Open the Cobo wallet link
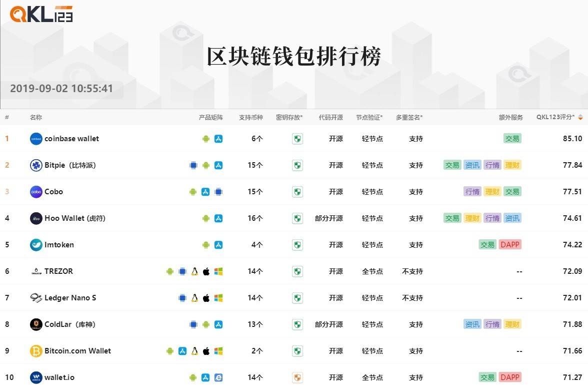The height and width of the screenshot is (386, 588). click(x=53, y=192)
